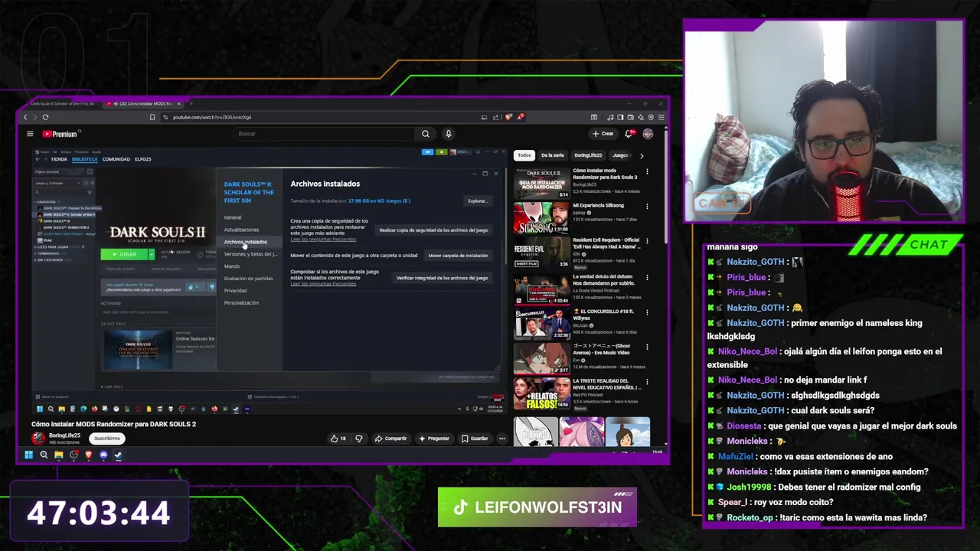
Task: Open the YouTube hamburger guide menu
Action: click(x=30, y=134)
